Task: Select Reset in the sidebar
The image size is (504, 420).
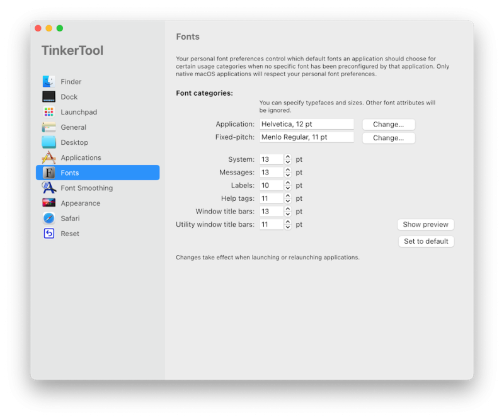Action: click(x=70, y=234)
